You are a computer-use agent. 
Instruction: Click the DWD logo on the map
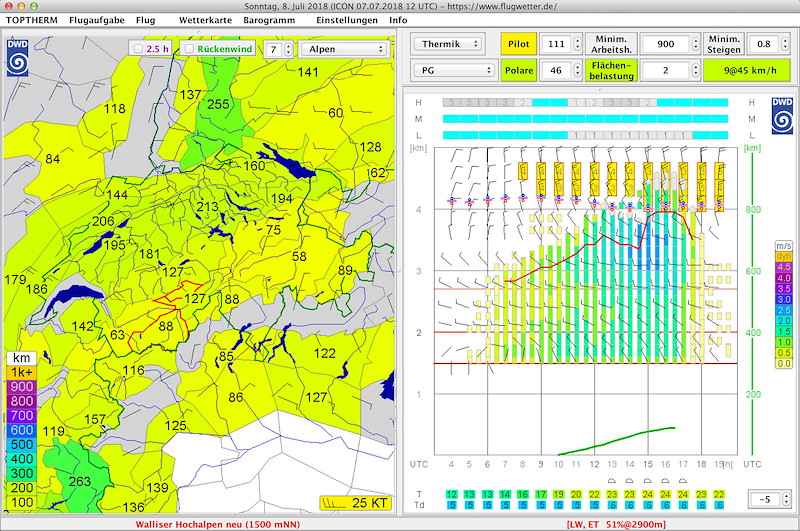tap(17, 58)
